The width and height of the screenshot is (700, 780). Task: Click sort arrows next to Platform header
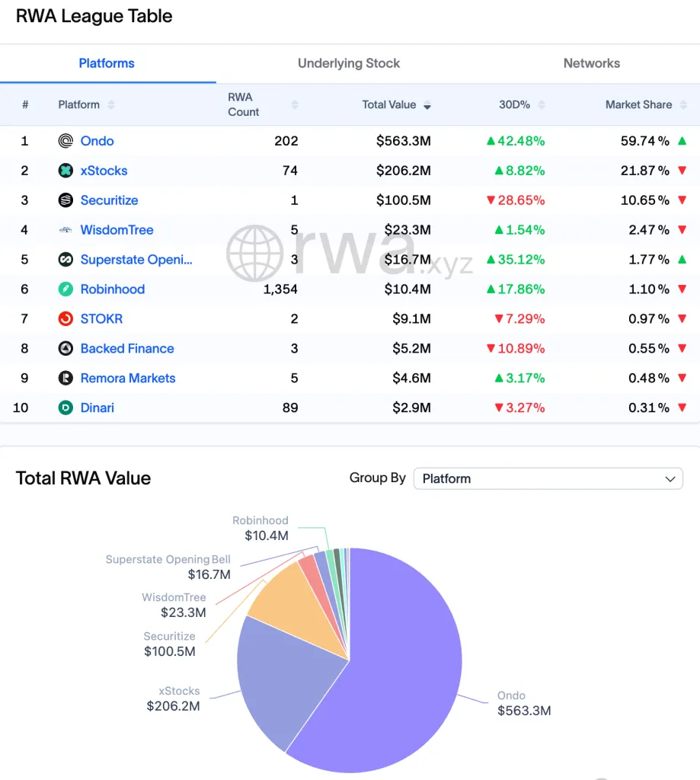(111, 105)
